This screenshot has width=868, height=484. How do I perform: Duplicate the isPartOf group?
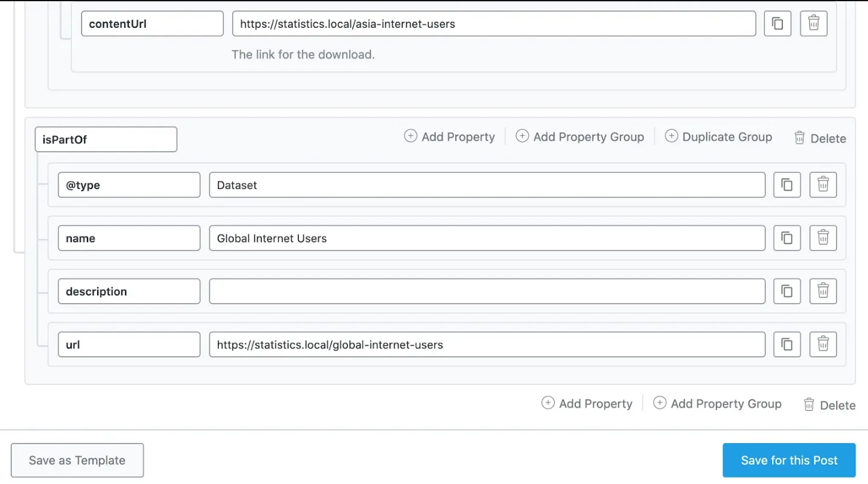(718, 137)
